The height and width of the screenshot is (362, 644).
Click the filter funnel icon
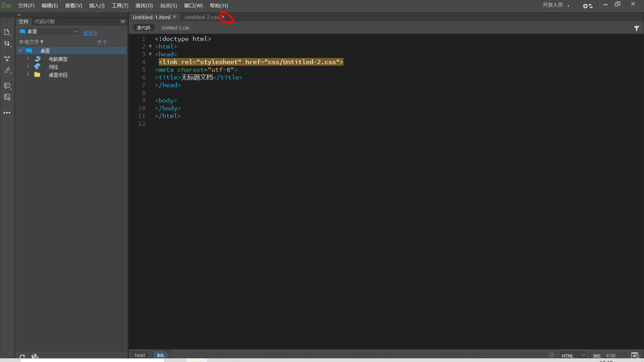pyautogui.click(x=636, y=28)
